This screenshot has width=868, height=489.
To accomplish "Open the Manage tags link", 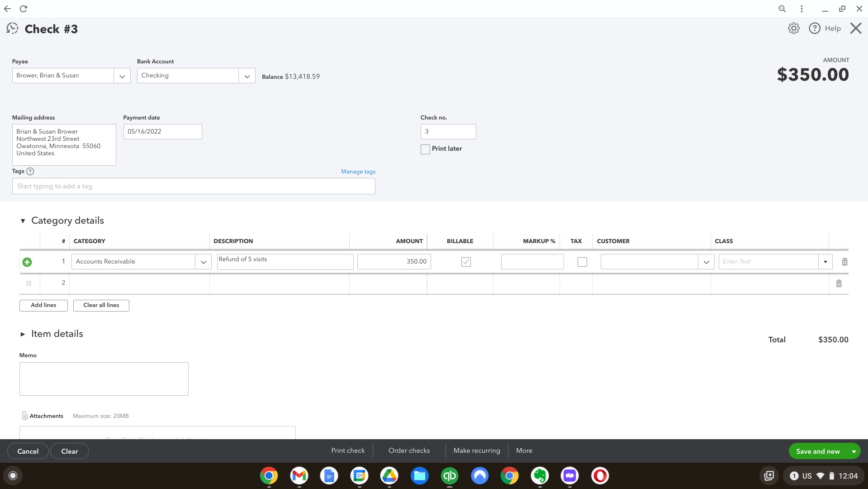I will coord(358,172).
